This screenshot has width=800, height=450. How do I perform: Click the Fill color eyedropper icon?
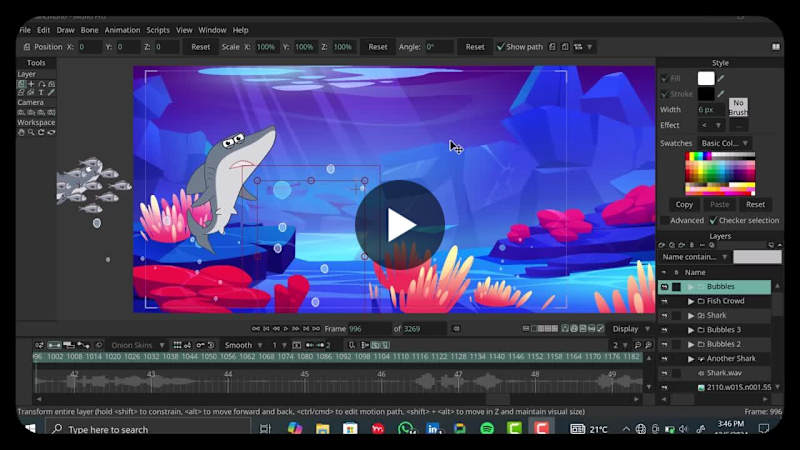click(x=721, y=79)
